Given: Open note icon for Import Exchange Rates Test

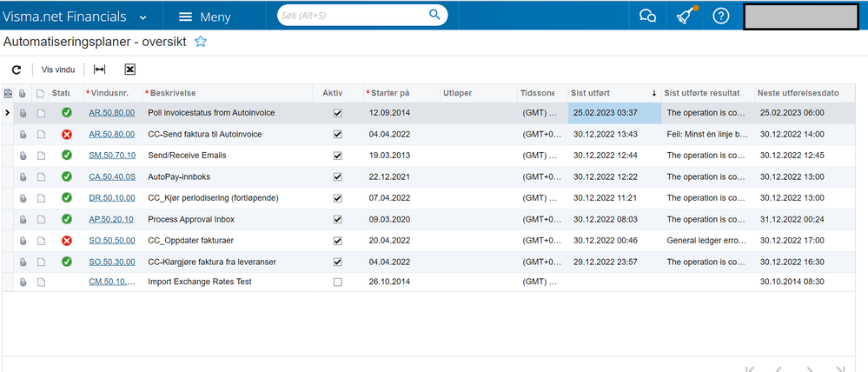Looking at the screenshot, I should (x=41, y=282).
